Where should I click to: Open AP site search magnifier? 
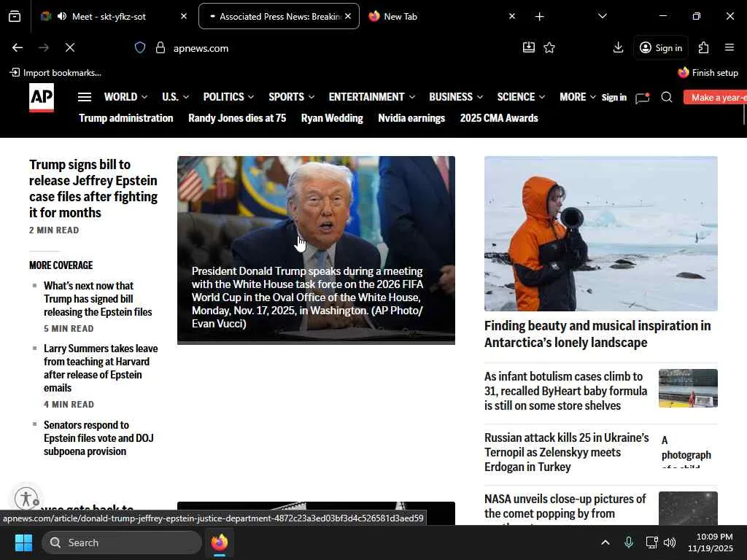click(667, 97)
